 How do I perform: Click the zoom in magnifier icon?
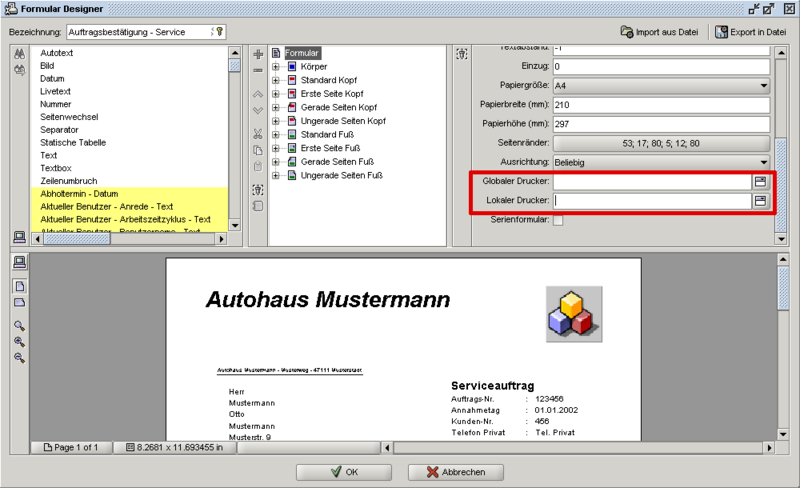point(19,341)
